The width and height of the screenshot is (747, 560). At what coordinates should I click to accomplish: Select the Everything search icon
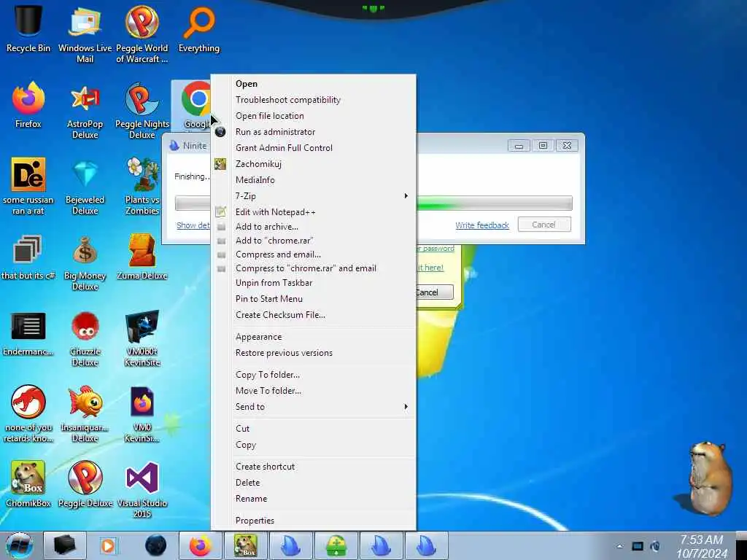(199, 28)
